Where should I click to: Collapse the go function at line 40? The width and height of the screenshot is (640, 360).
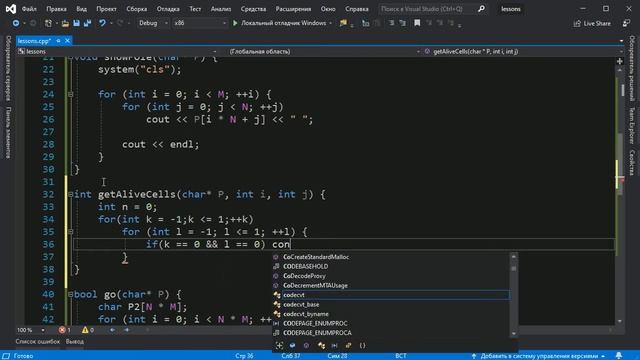(70, 294)
